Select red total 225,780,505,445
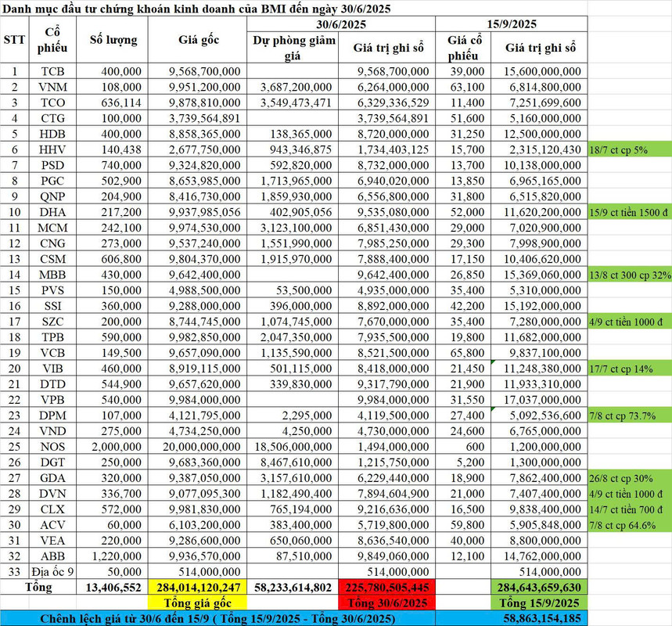Viewport: 672px width, 626px height. (387, 588)
